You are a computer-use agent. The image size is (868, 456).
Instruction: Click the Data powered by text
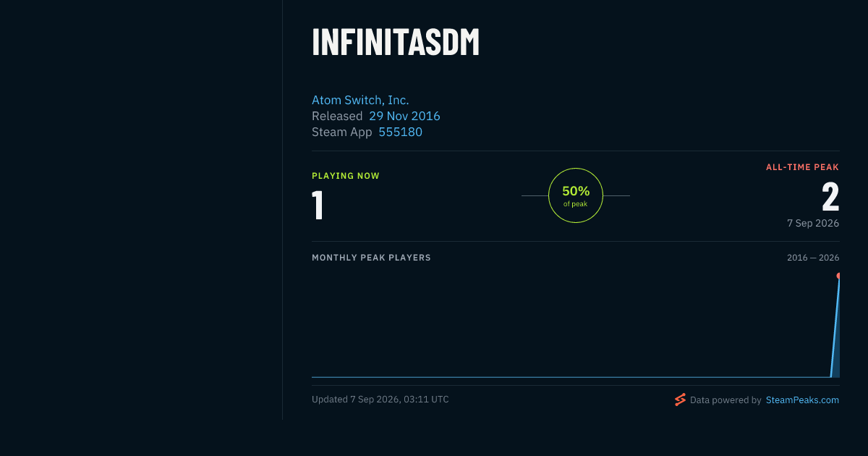pos(726,400)
